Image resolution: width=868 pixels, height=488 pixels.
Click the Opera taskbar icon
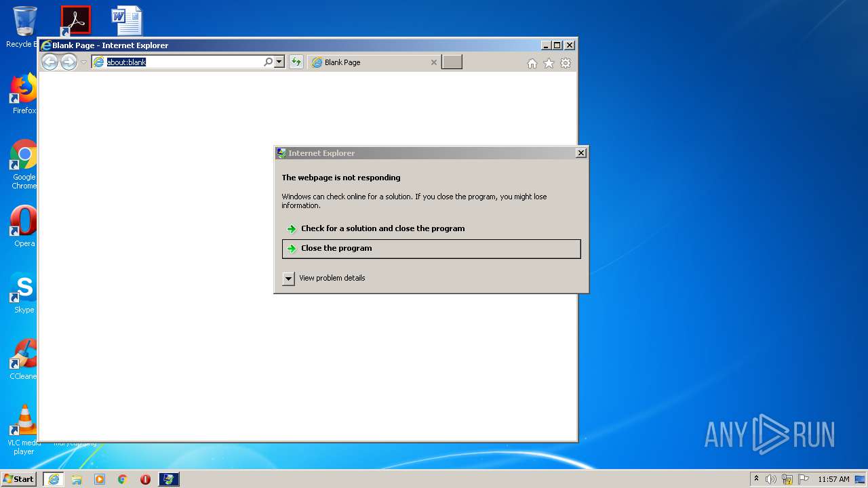[x=145, y=479]
